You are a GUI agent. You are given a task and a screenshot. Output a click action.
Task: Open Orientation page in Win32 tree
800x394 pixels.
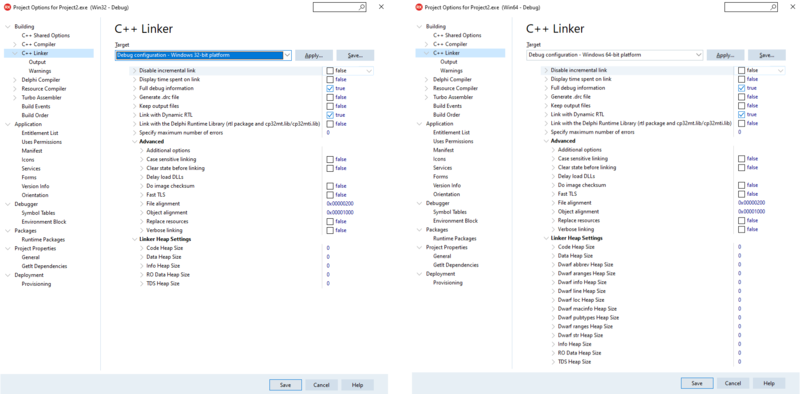tap(35, 195)
